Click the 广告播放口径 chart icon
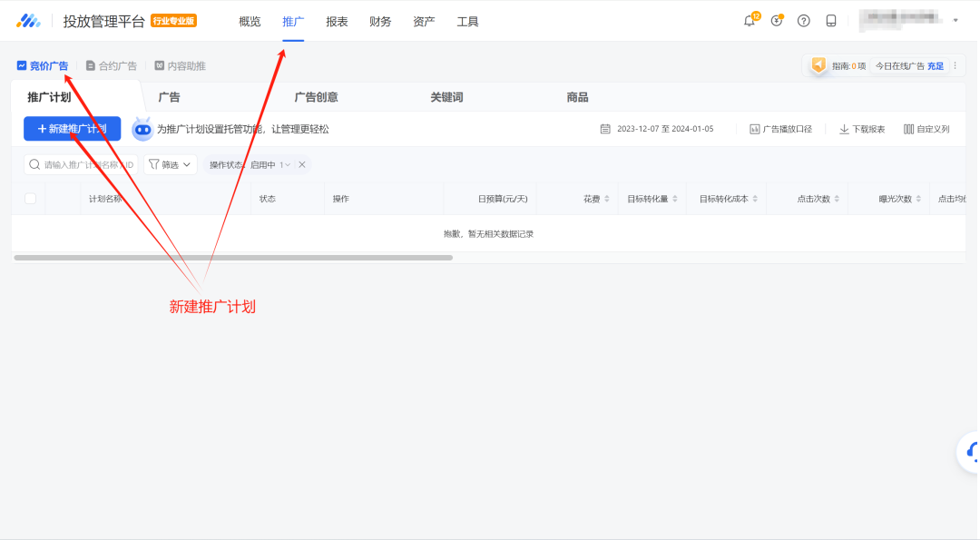This screenshot has width=980, height=540. pos(754,129)
